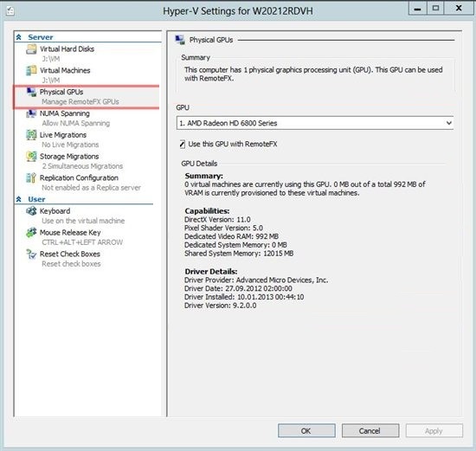Screen dimensions: 476x451
Task: Click the NUMA Spanning icon
Action: [31, 113]
